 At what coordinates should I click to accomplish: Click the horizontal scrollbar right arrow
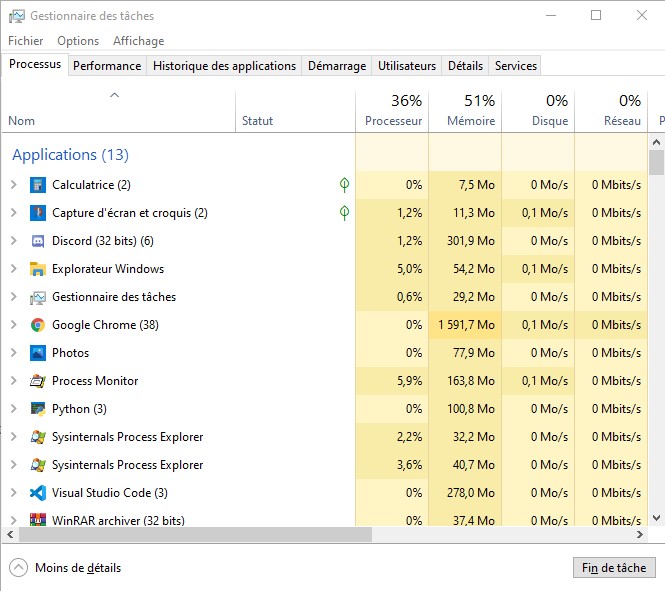pos(640,535)
